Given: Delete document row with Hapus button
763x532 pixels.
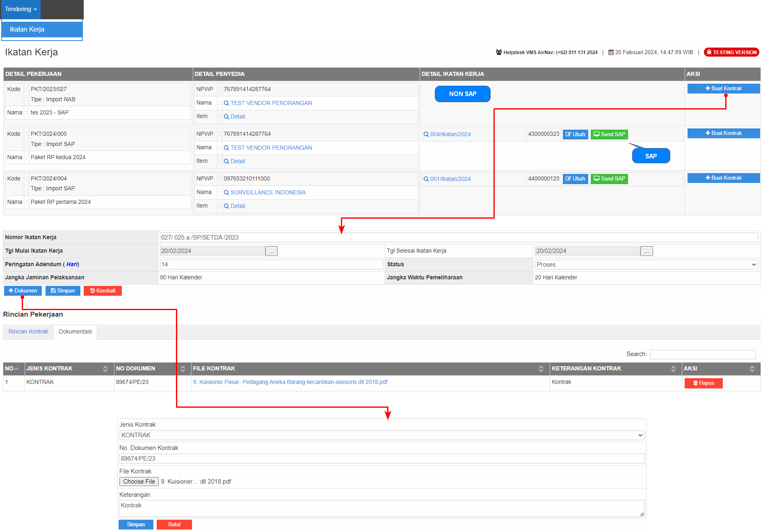Looking at the screenshot, I should 703,383.
